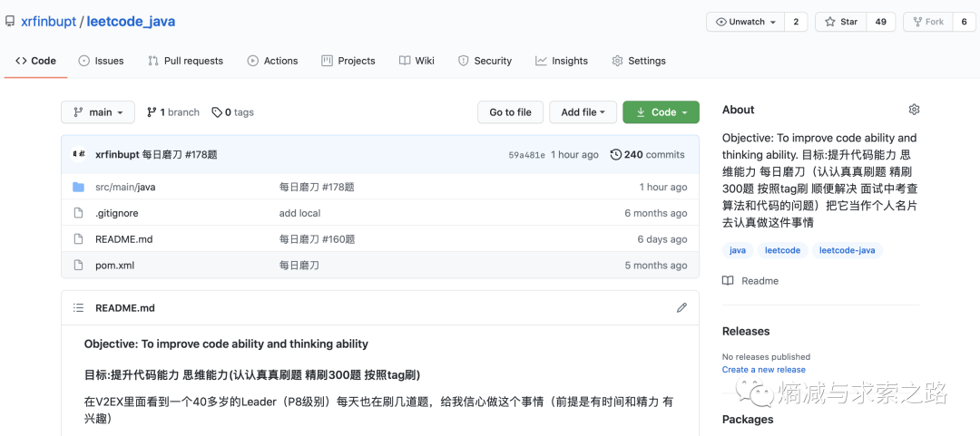Open the About settings gear icon
Screen dimensions: 980x436
point(914,110)
